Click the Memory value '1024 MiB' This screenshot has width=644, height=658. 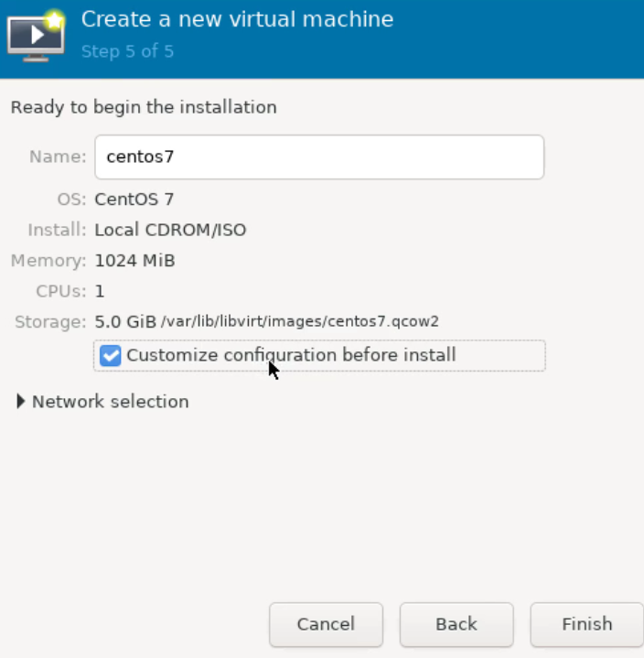tap(134, 261)
